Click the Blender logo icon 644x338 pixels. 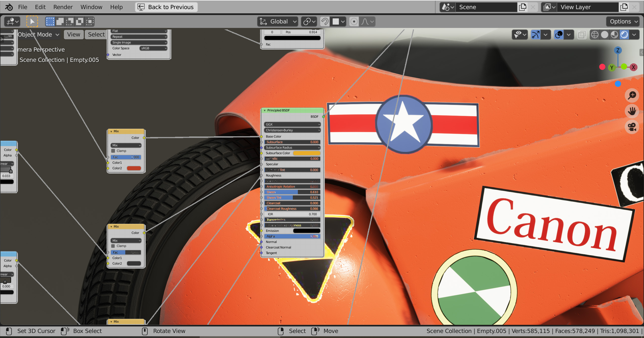(x=9, y=7)
